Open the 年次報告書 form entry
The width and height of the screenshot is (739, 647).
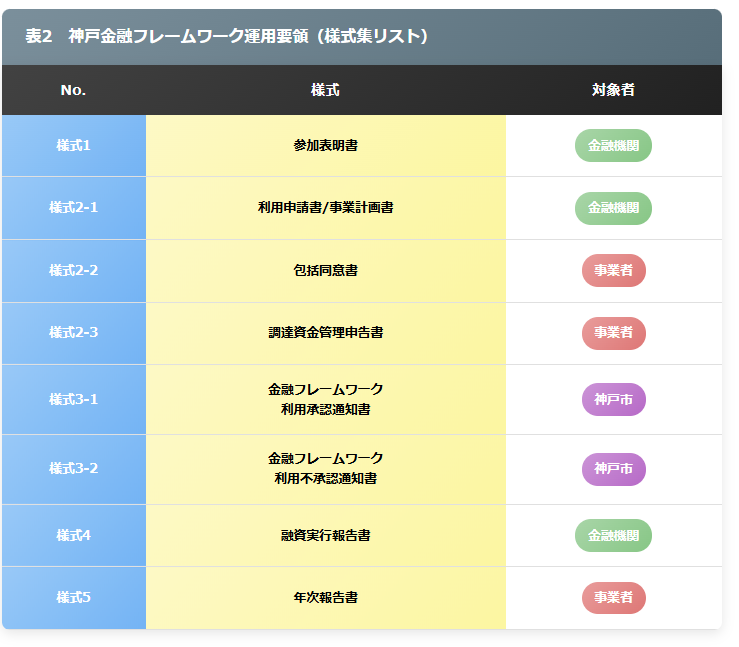(x=325, y=598)
